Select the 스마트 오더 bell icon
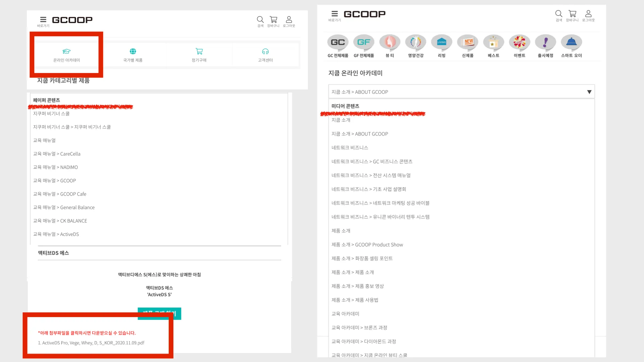The image size is (644, 362). (x=571, y=43)
